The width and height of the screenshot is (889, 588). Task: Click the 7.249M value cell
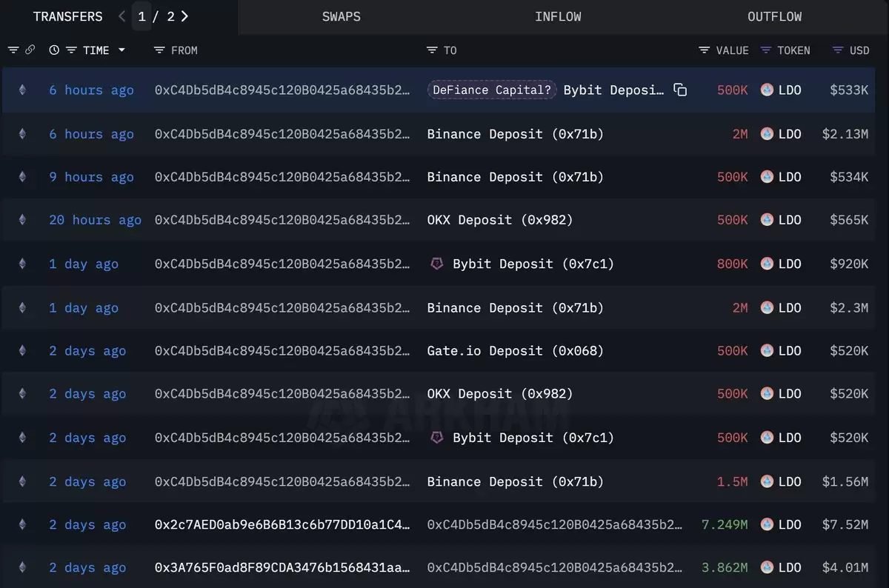point(725,524)
